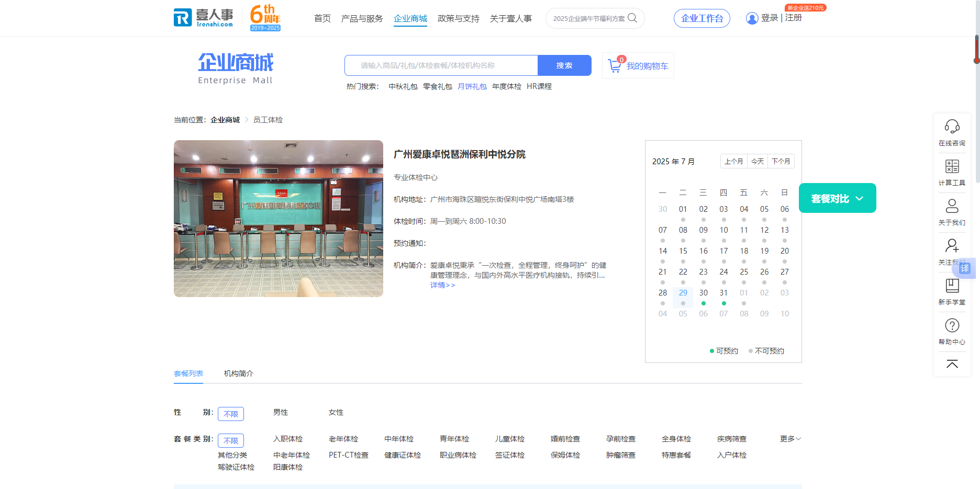Viewport: 980px width, 489px height.
Task: Click hot search 月饼礼包
Action: (x=472, y=86)
